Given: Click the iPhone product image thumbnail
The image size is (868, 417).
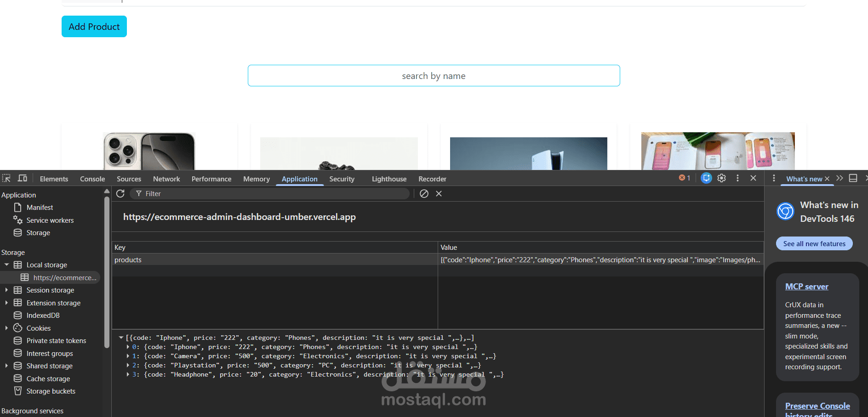Looking at the screenshot, I should pyautogui.click(x=149, y=152).
